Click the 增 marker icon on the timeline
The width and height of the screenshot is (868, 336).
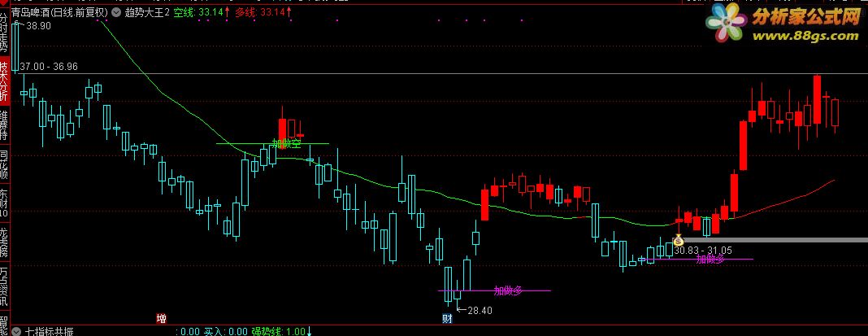[x=161, y=318]
